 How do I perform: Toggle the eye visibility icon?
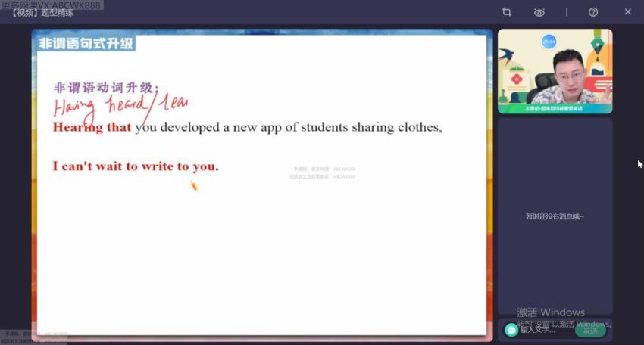(x=539, y=12)
